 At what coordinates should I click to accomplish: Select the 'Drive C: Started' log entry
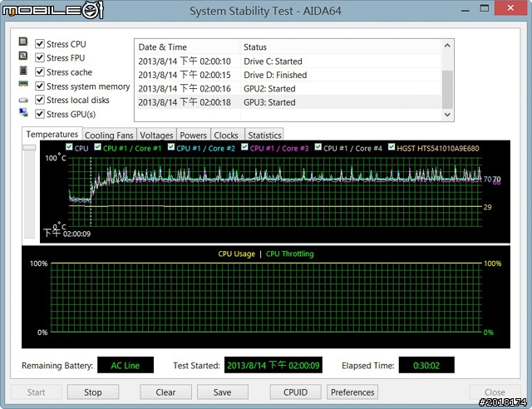288,61
